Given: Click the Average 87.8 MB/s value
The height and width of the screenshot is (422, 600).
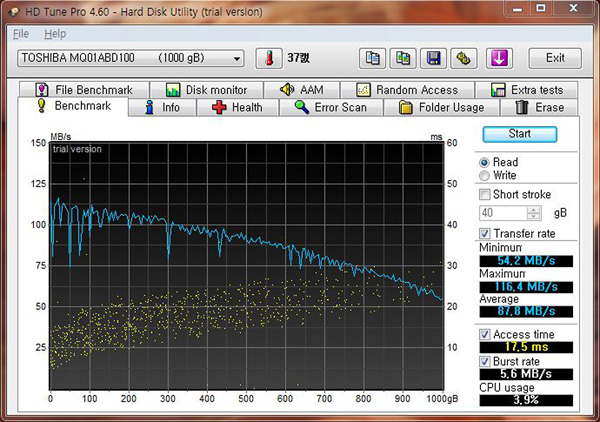Looking at the screenshot, I should click(x=526, y=311).
